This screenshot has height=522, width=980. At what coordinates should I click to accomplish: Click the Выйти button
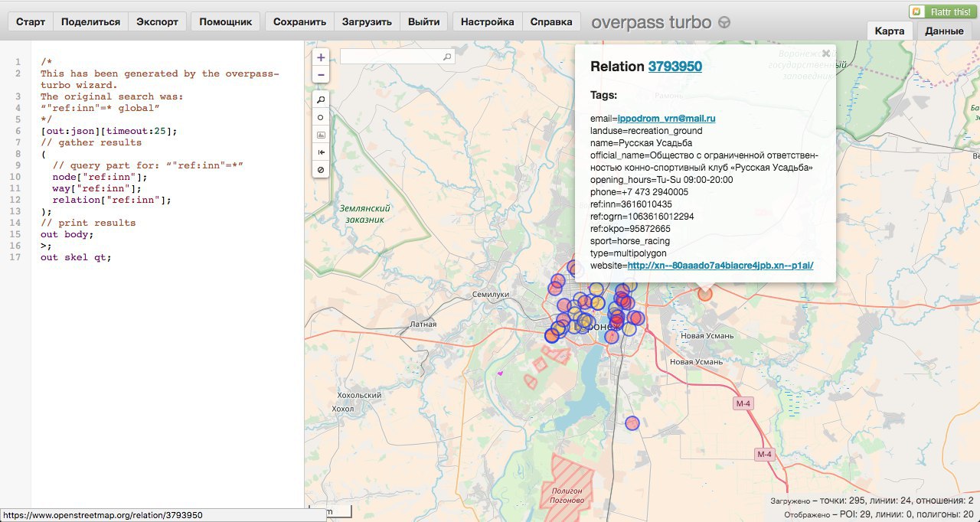point(424,22)
